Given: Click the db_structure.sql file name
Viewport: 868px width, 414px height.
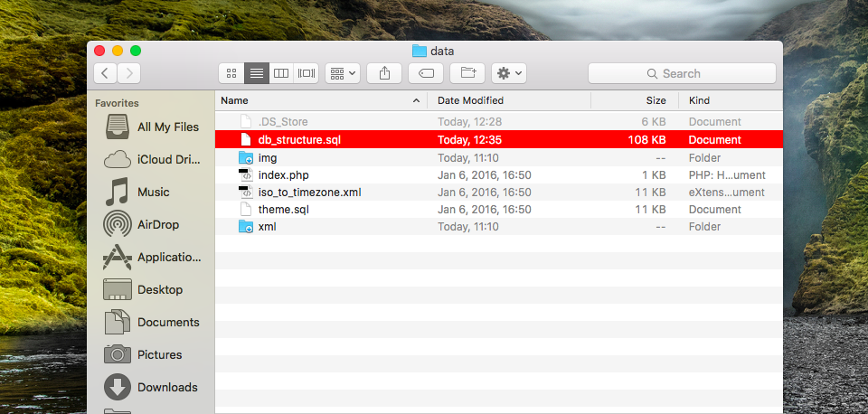Looking at the screenshot, I should pos(299,140).
